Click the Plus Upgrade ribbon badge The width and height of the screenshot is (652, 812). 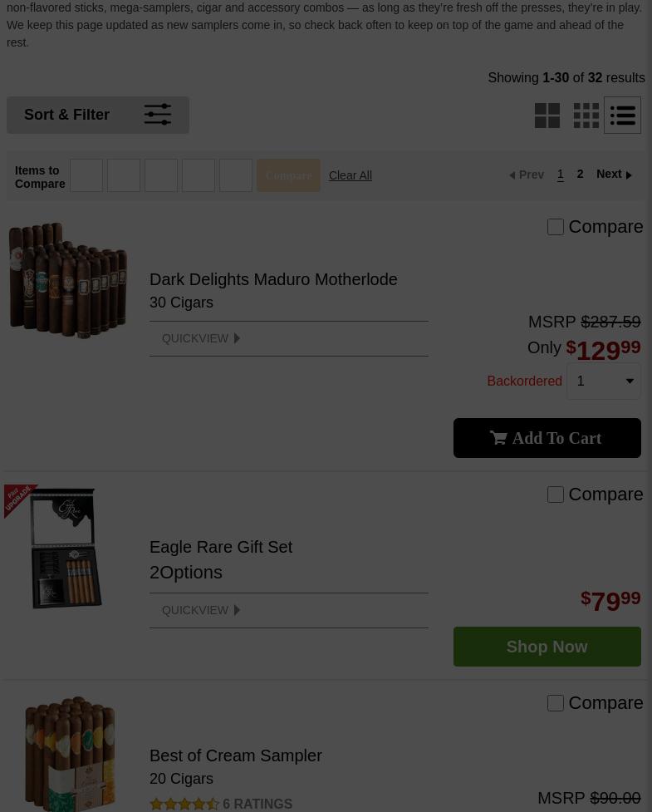[x=19, y=500]
